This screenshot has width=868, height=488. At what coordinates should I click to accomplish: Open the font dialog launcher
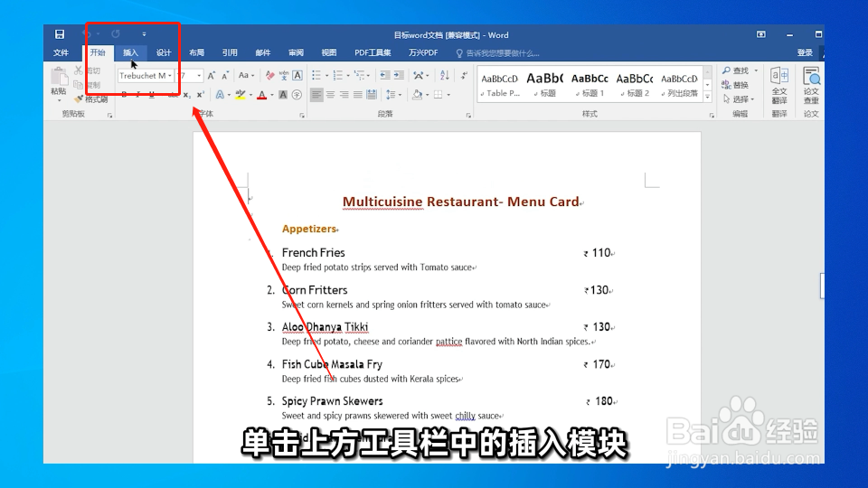coord(302,115)
